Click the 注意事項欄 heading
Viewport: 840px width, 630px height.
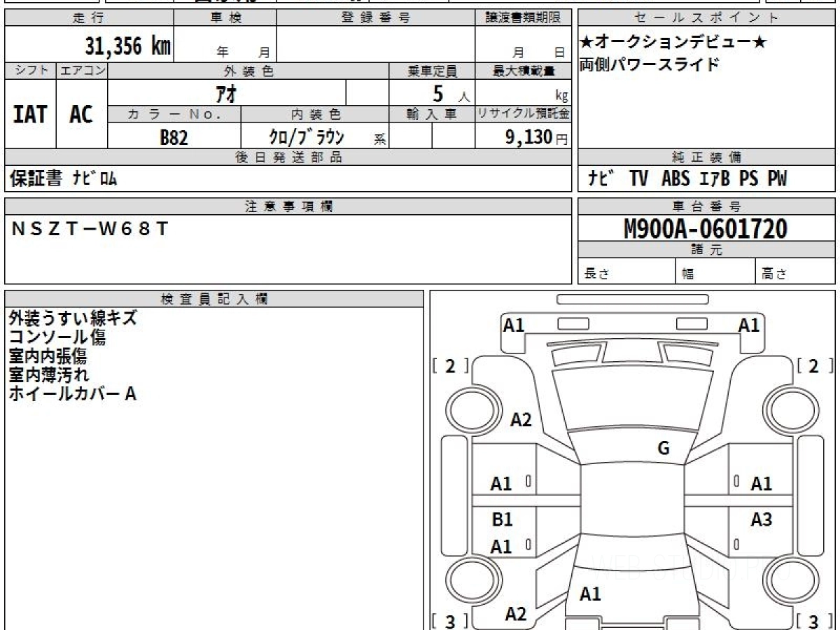[288, 206]
